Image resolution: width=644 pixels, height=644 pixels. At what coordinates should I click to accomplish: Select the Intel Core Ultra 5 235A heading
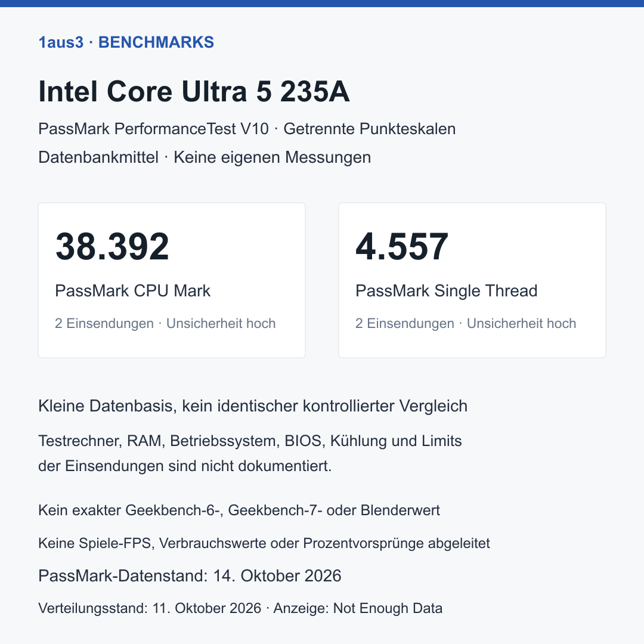click(x=194, y=91)
